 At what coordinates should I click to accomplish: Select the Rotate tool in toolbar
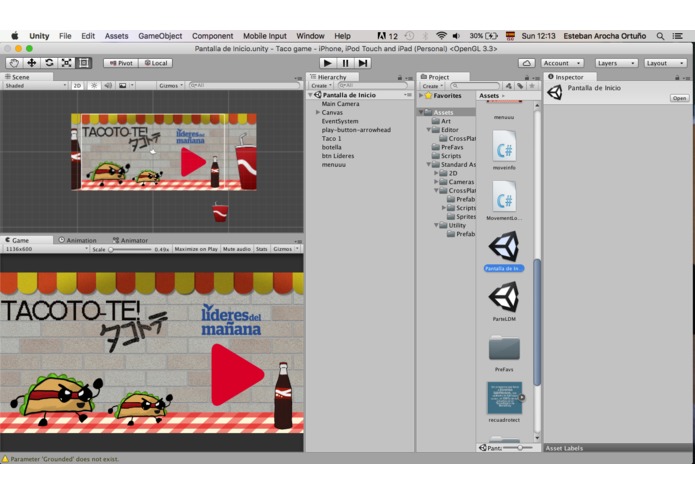tap(49, 63)
